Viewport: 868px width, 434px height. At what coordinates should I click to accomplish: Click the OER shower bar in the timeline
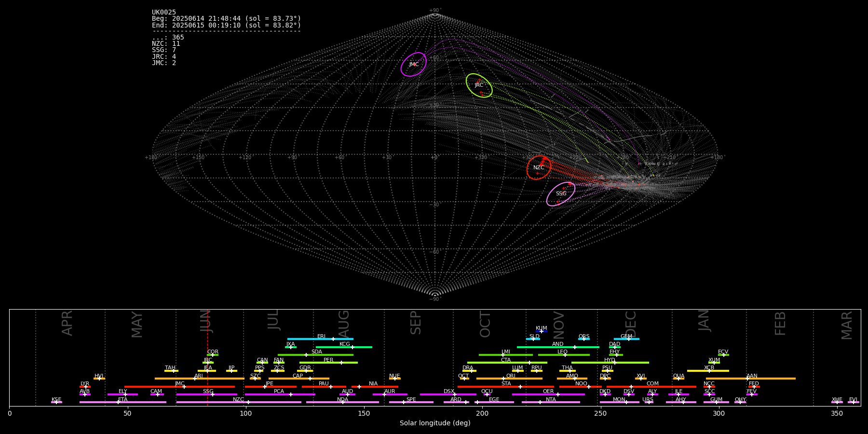point(548,394)
